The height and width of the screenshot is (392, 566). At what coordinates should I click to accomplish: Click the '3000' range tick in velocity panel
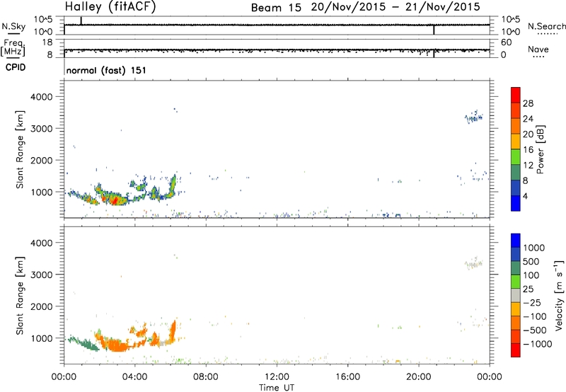coord(41,275)
